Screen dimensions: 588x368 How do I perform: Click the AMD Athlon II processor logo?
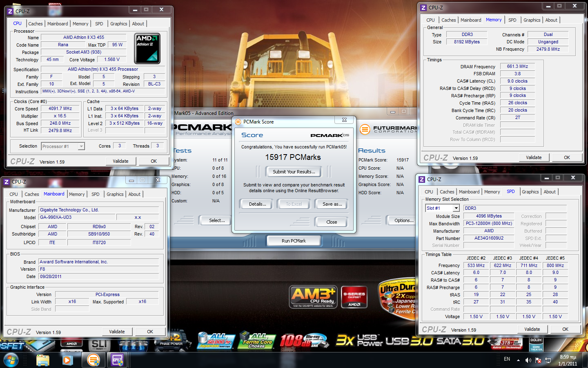[x=147, y=48]
